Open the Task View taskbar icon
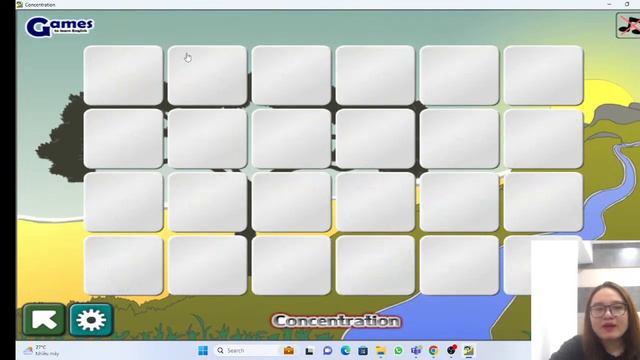The image size is (640, 360). [309, 351]
